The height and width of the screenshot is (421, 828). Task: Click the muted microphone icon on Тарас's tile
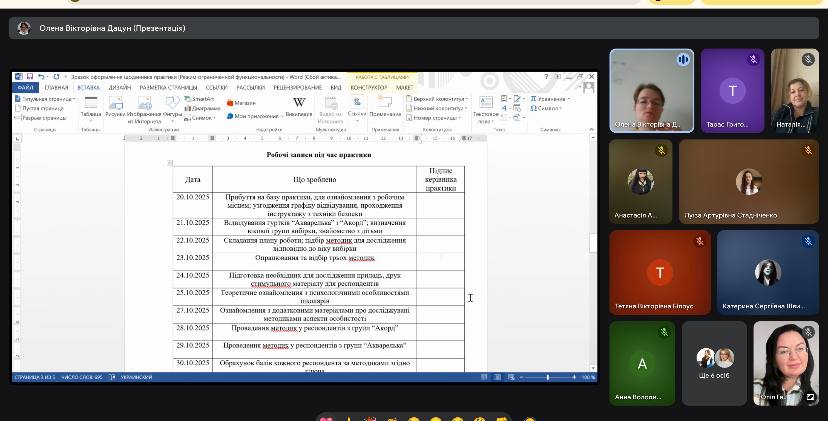753,60
